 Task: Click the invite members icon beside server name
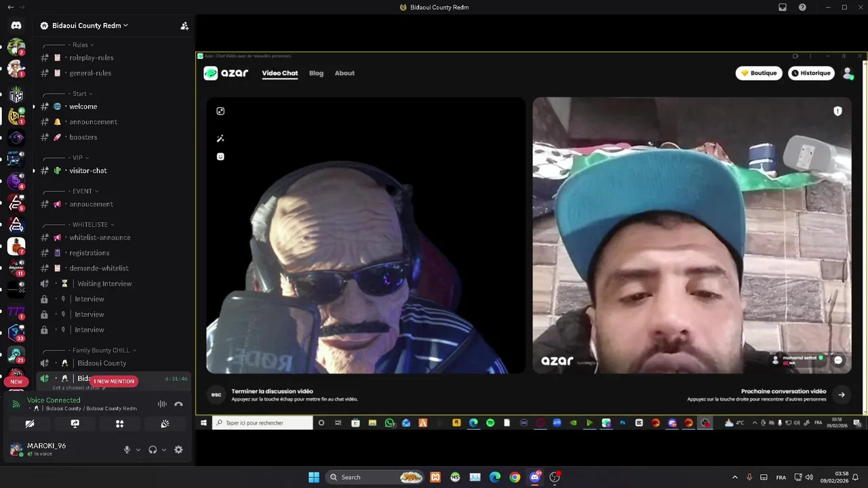[184, 26]
